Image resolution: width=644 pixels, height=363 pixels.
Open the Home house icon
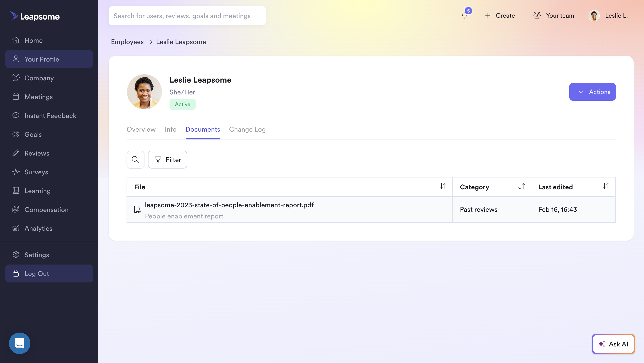(16, 40)
